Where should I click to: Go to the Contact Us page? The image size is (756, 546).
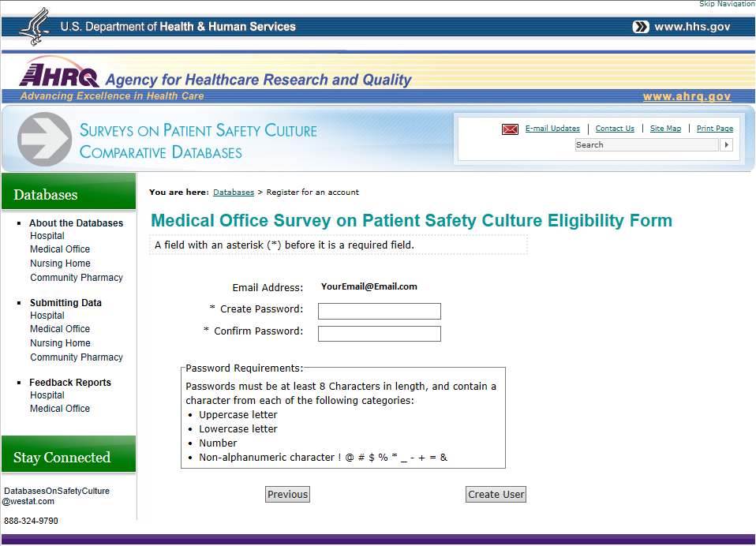[x=615, y=129]
